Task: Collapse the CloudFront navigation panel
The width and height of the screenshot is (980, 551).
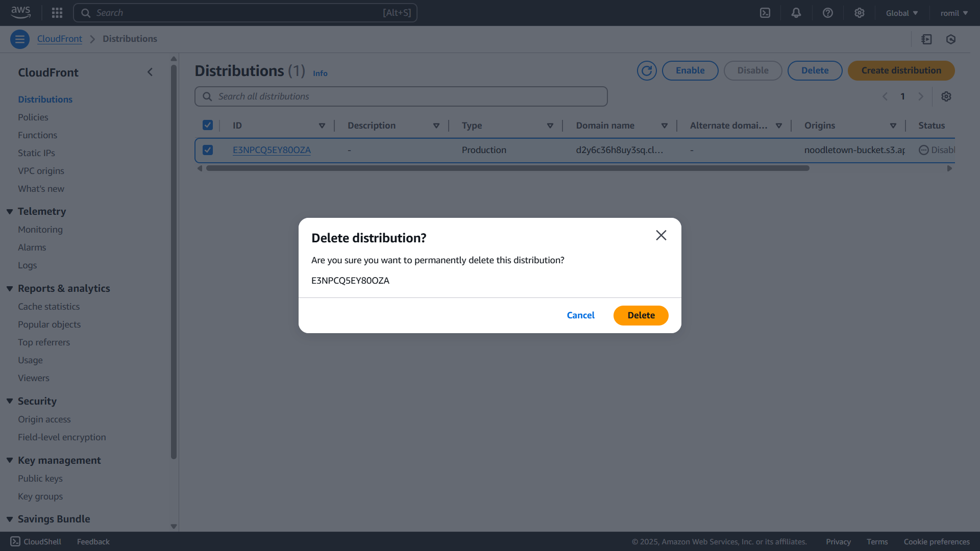Action: click(x=150, y=72)
